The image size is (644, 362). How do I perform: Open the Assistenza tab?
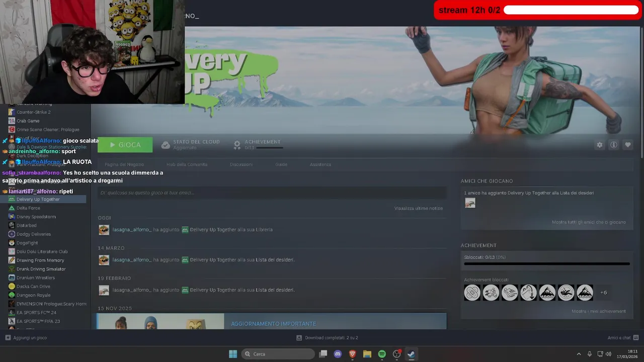tap(320, 164)
